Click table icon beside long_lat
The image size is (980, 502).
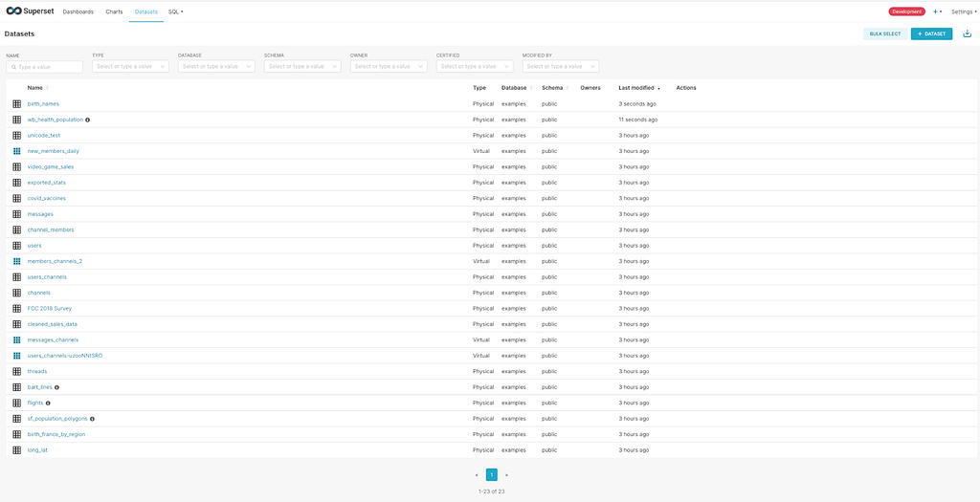point(17,449)
